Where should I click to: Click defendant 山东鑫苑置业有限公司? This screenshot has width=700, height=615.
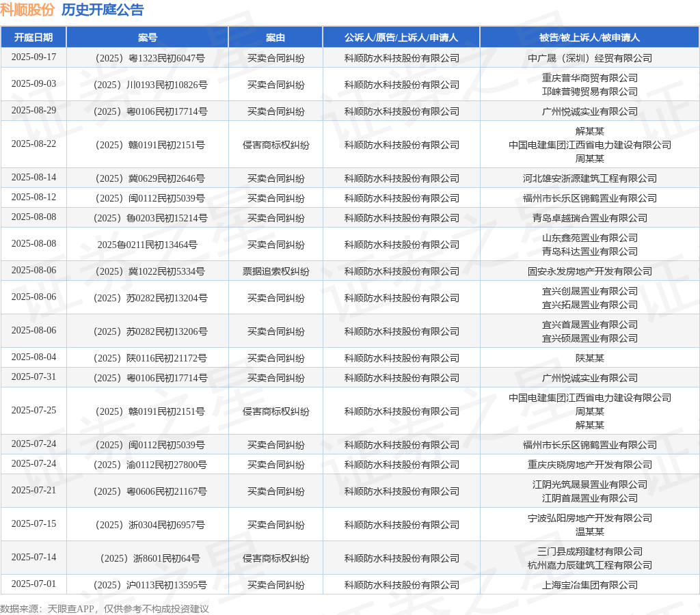click(590, 238)
